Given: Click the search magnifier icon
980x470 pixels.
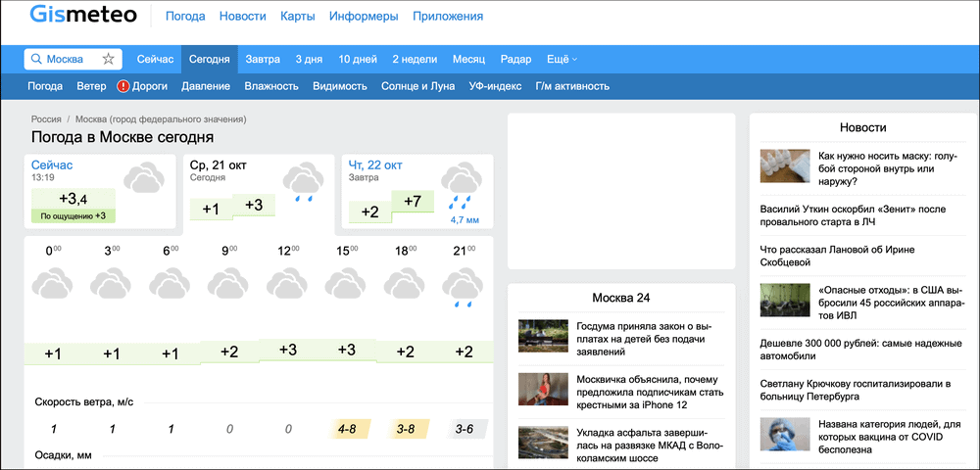Looking at the screenshot, I should tap(36, 59).
